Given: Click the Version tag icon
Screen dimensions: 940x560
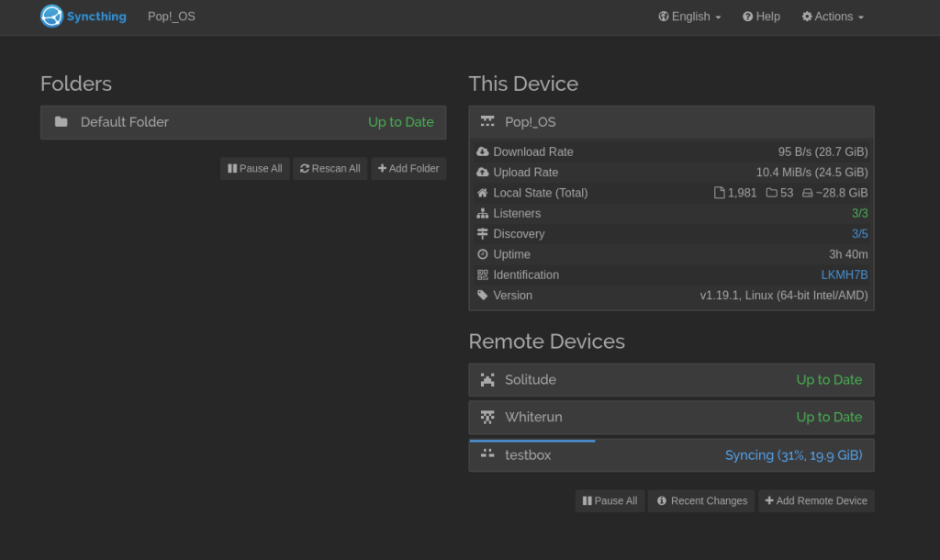Looking at the screenshot, I should click(483, 296).
